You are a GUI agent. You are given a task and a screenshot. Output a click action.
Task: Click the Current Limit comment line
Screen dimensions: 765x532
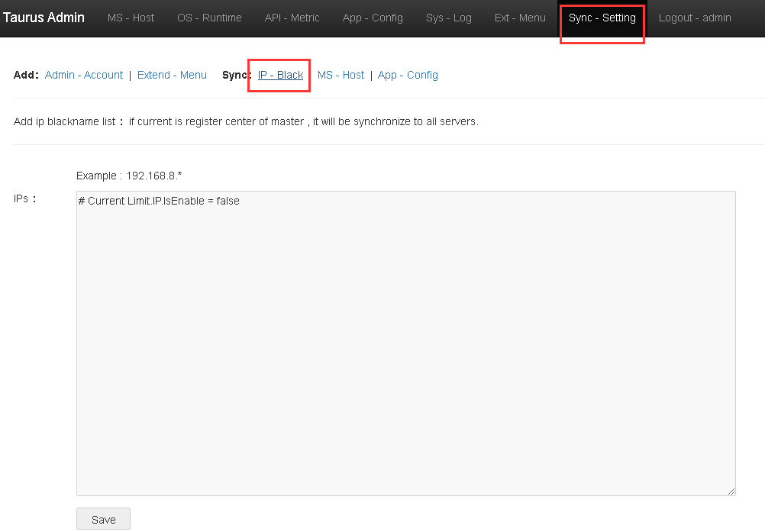pos(158,200)
